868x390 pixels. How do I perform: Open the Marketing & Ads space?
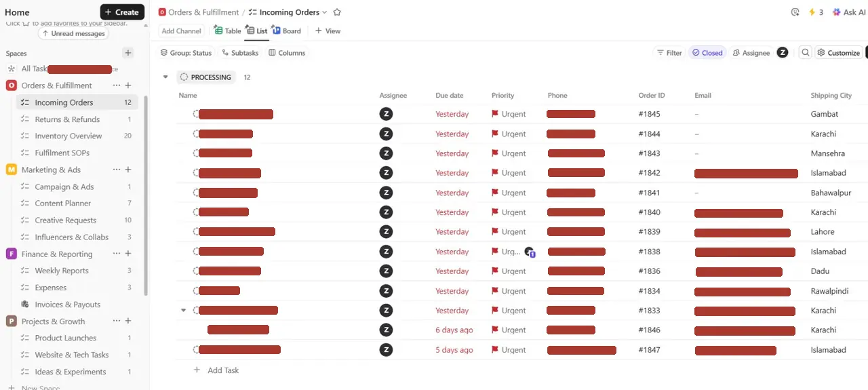tap(51, 170)
